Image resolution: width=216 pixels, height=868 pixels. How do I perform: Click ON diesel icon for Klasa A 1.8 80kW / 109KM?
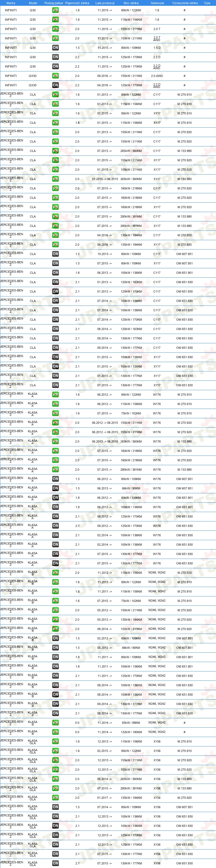(55, 498)
